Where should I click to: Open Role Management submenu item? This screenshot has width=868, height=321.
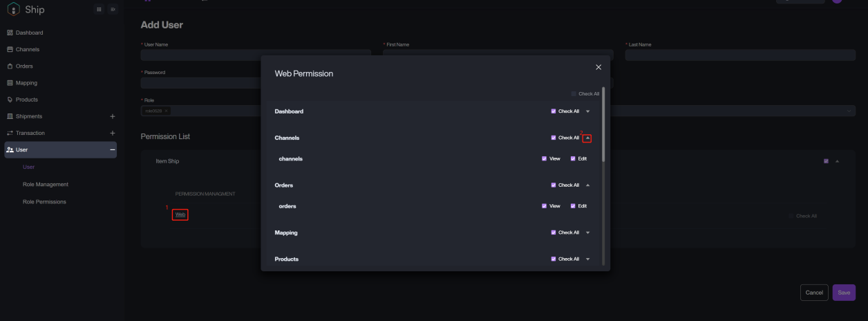[x=46, y=184]
